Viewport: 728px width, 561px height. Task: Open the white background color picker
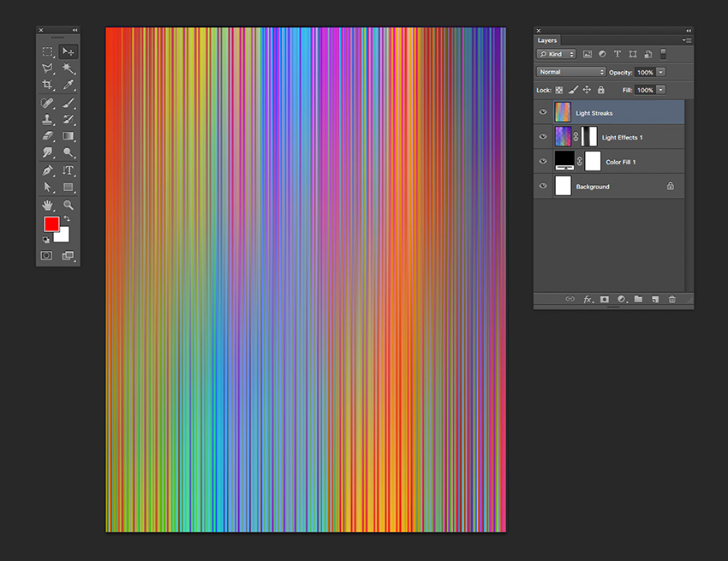click(x=64, y=236)
